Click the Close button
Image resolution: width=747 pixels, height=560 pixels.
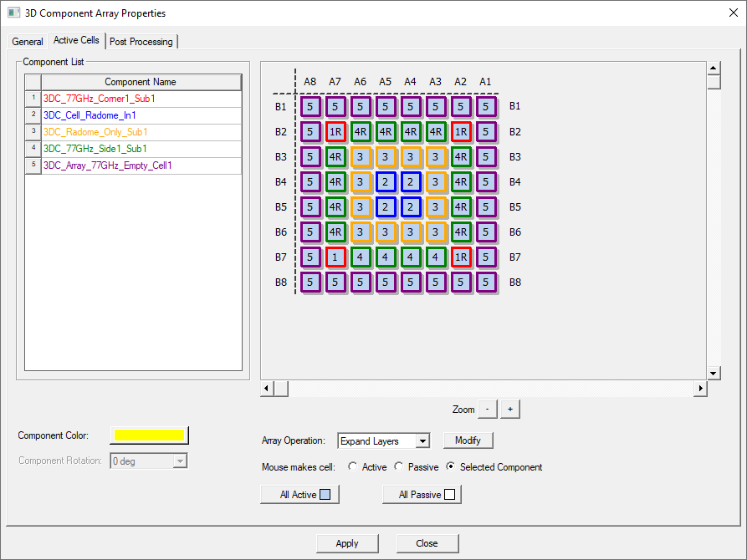tap(427, 543)
